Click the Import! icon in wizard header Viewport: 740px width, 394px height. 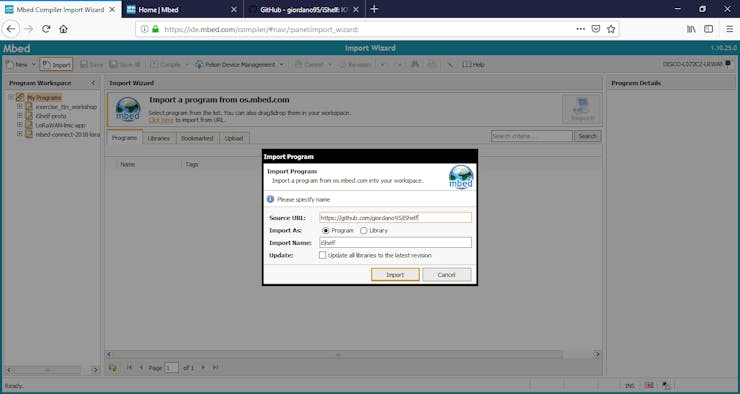coord(581,109)
